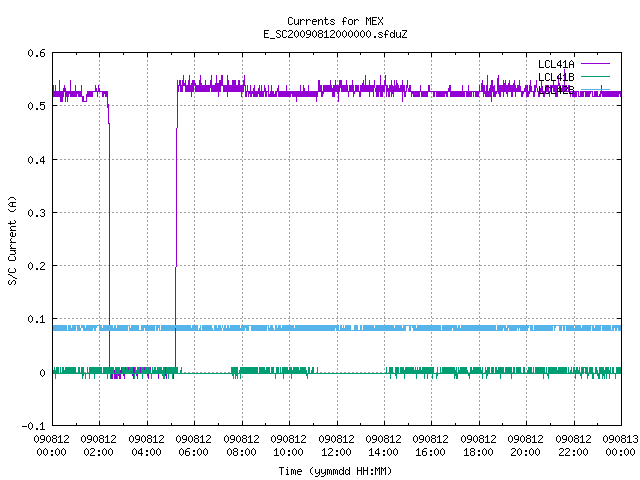
Task: Click the x-axis tick 090812 04:00
Action: pyautogui.click(x=146, y=446)
